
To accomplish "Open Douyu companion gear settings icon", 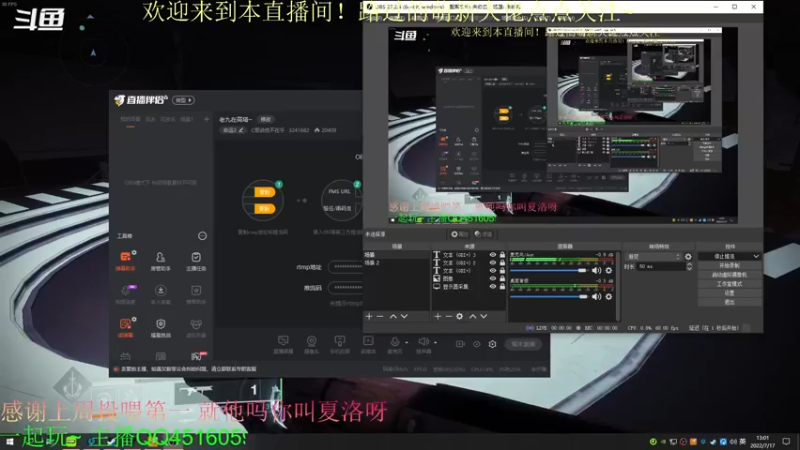I will 492,344.
